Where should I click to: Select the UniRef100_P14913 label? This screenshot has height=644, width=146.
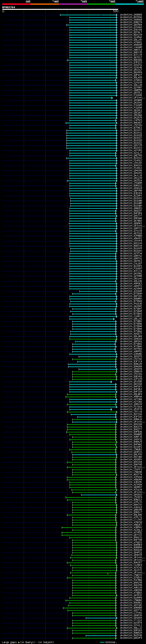[131, 168]
